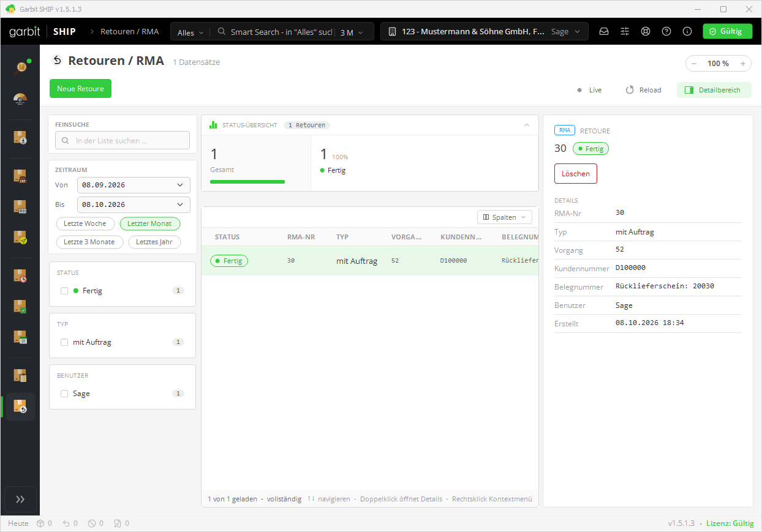Open the package clipboard icon in the sidebar

coord(20,375)
